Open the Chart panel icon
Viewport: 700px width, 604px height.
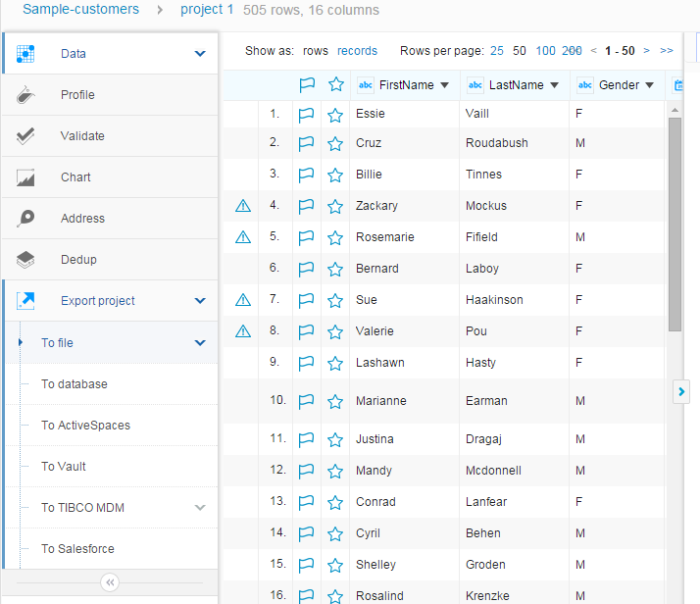(x=26, y=177)
